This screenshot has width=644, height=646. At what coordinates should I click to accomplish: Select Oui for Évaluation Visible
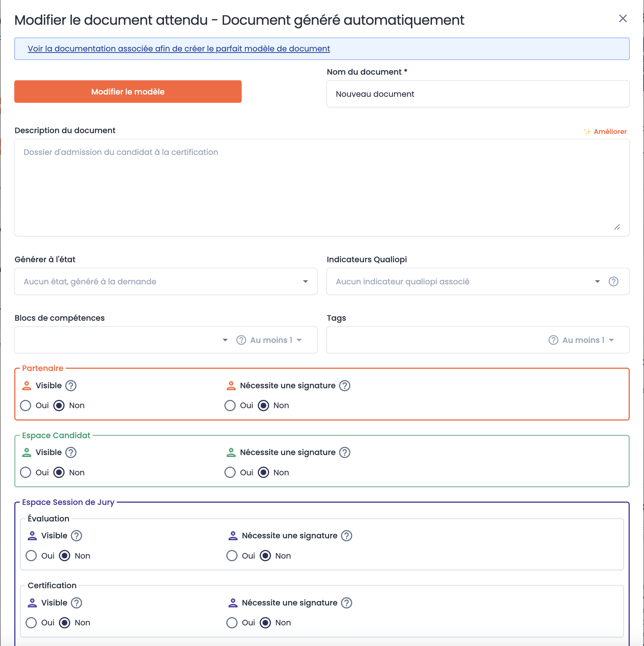click(x=31, y=556)
